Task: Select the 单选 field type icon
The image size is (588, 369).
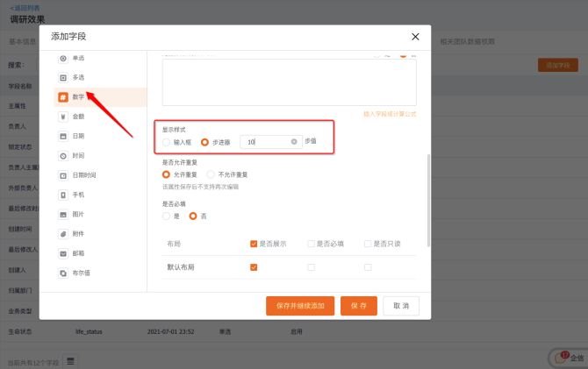Action: (63, 58)
